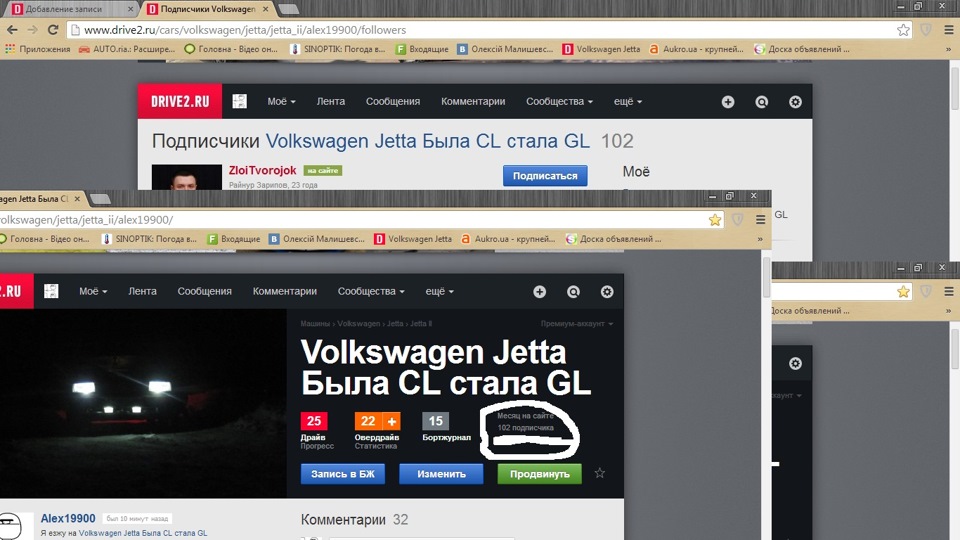
Task: Click Изменить button
Action: pyautogui.click(x=441, y=474)
